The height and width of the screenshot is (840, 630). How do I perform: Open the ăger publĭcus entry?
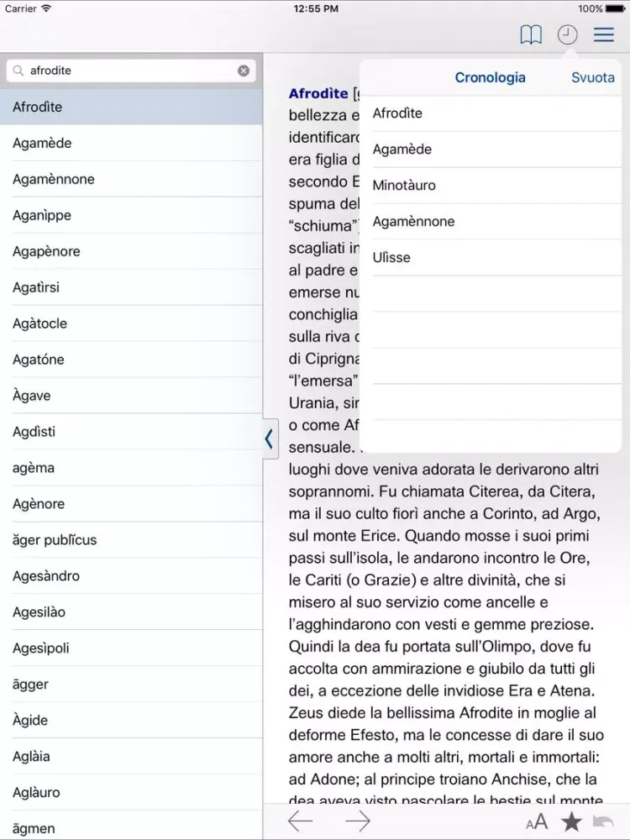(x=55, y=540)
